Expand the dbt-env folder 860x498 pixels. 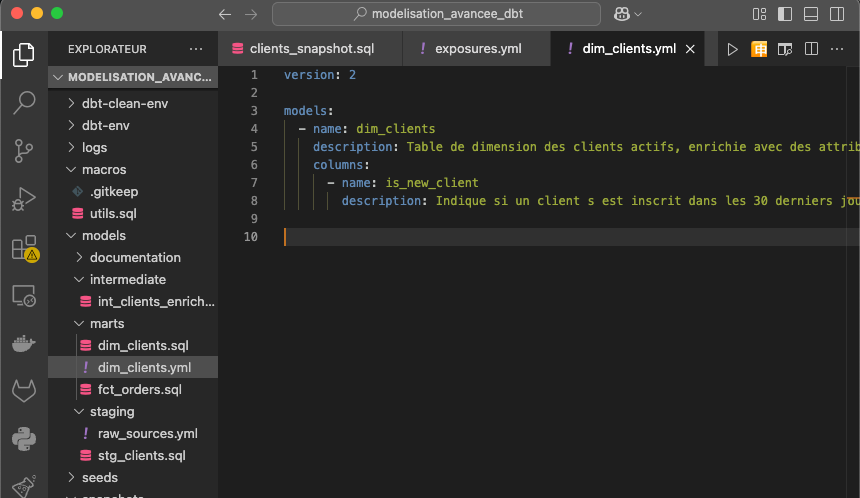click(x=133, y=126)
